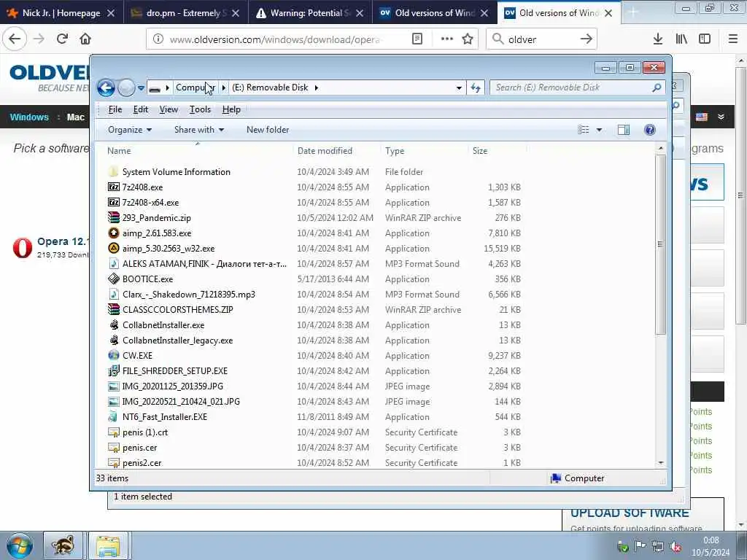Open the Help menu in Explorer
747x560 pixels.
pos(231,109)
